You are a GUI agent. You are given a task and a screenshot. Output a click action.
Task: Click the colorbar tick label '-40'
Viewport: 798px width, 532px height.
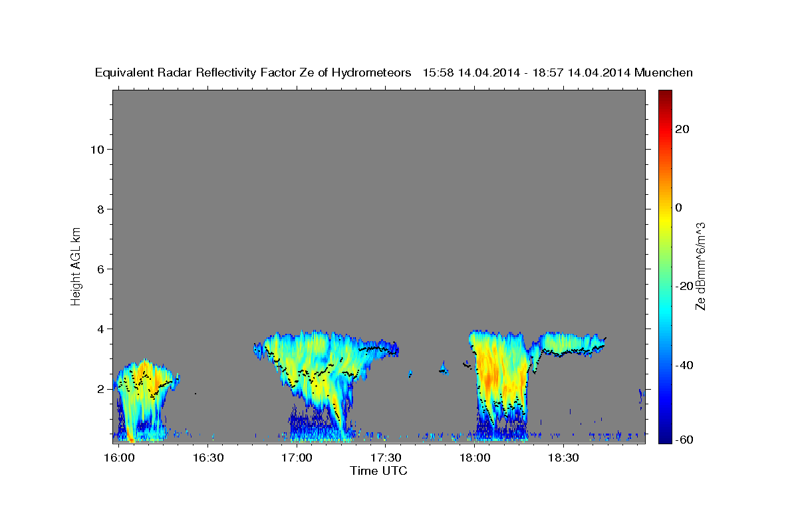point(684,364)
